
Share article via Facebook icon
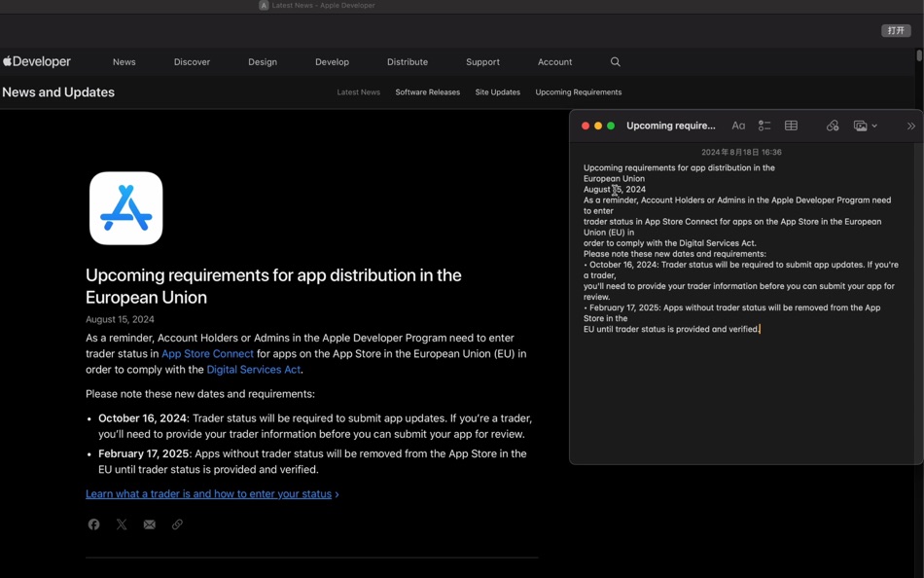tap(93, 524)
